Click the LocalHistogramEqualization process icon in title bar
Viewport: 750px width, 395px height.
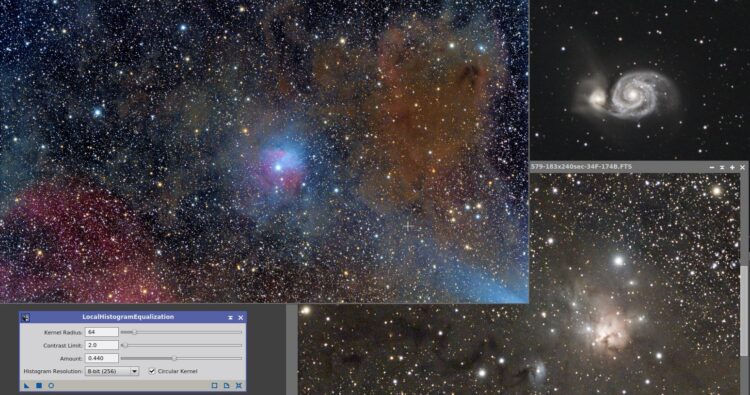tap(25, 317)
